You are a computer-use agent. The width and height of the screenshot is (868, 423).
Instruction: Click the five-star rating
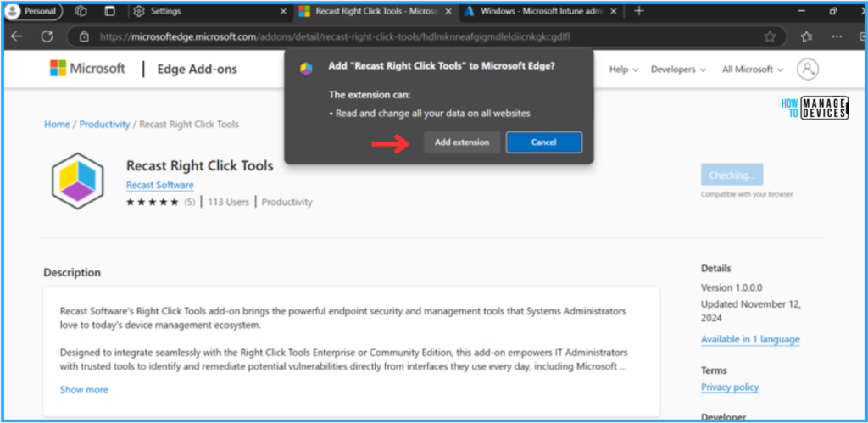(x=153, y=202)
